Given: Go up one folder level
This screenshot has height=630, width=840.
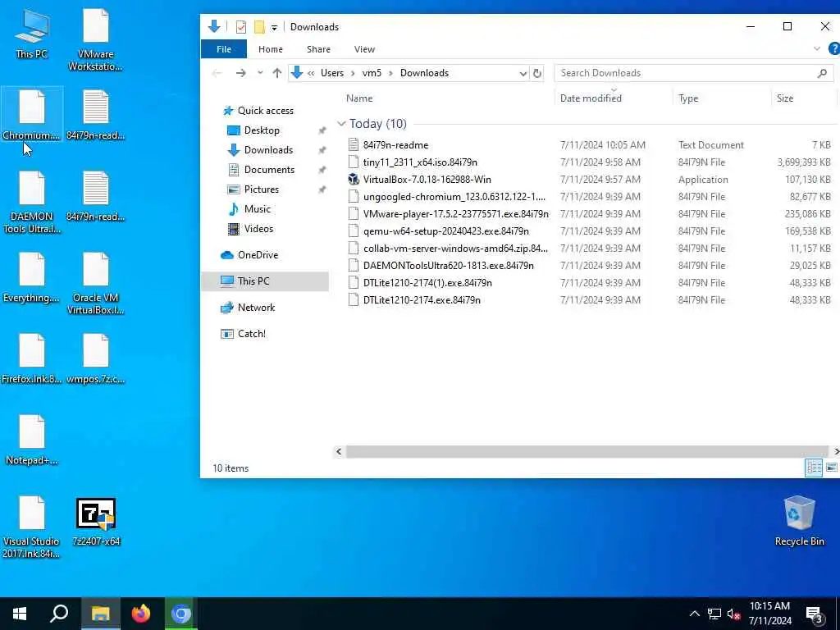Looking at the screenshot, I should click(276, 73).
